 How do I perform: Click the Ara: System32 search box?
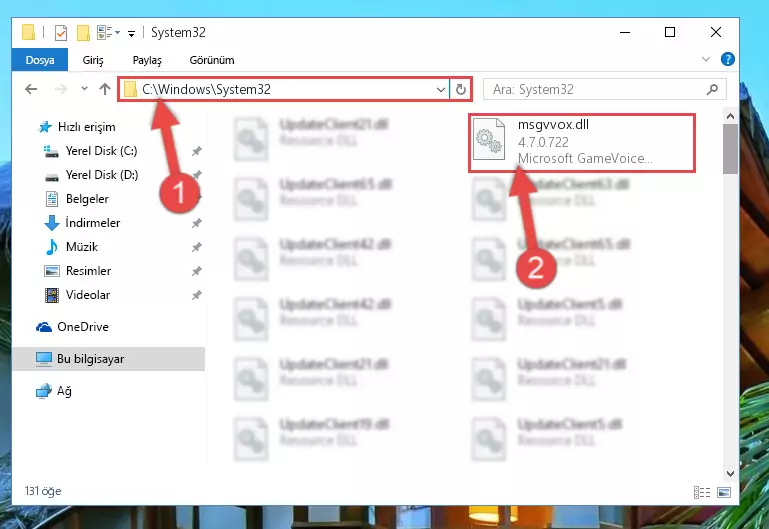pos(604,89)
